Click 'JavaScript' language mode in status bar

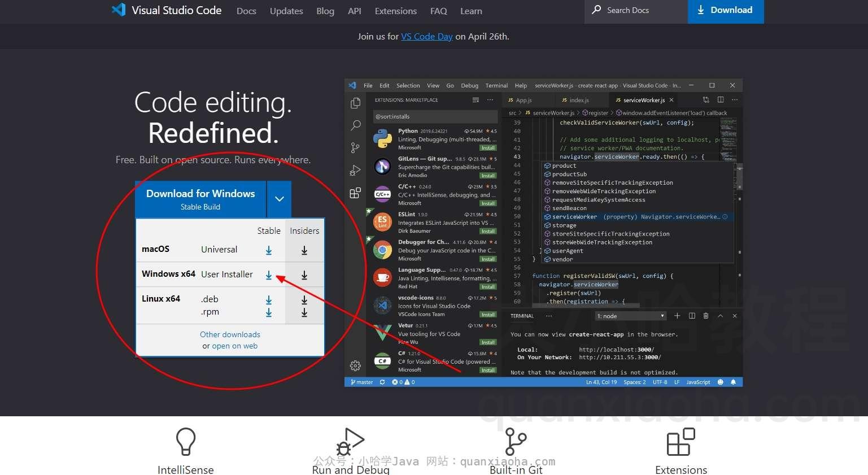[699, 382]
